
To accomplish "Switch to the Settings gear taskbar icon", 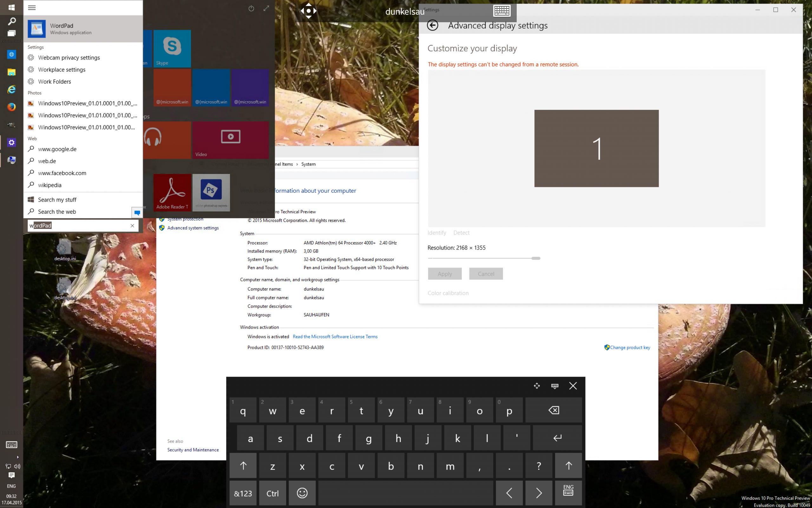I will coord(11,143).
